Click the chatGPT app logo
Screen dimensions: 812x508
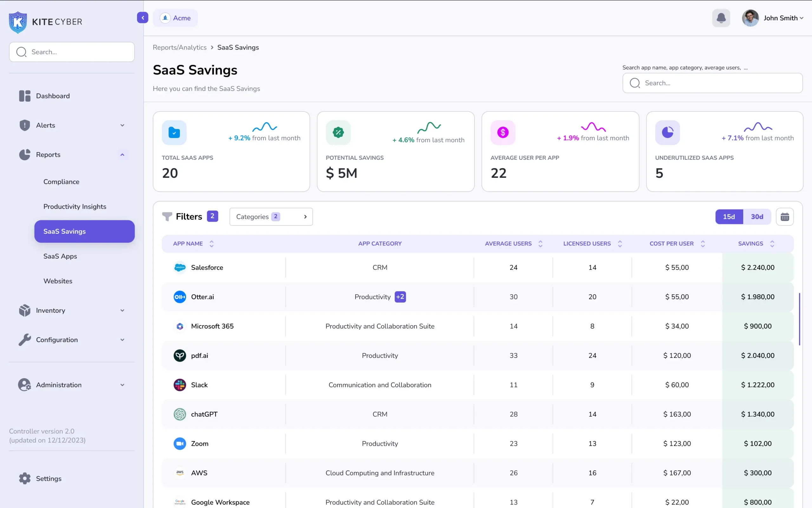pyautogui.click(x=180, y=414)
